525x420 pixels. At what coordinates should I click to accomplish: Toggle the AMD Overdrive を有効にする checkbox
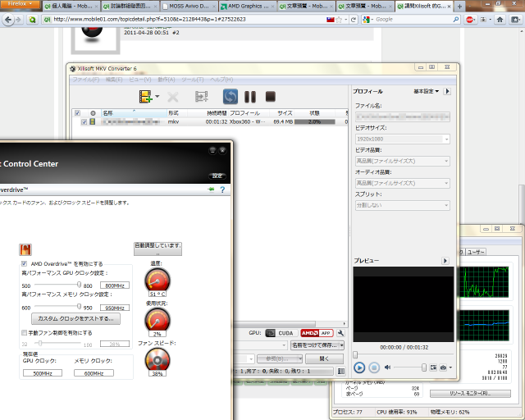tap(24, 263)
